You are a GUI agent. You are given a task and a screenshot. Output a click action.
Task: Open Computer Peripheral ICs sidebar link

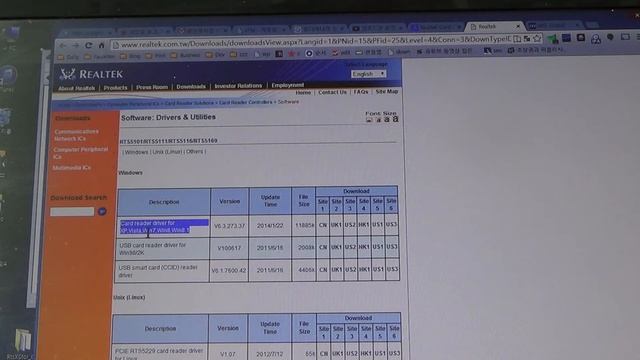pyautogui.click(x=80, y=153)
